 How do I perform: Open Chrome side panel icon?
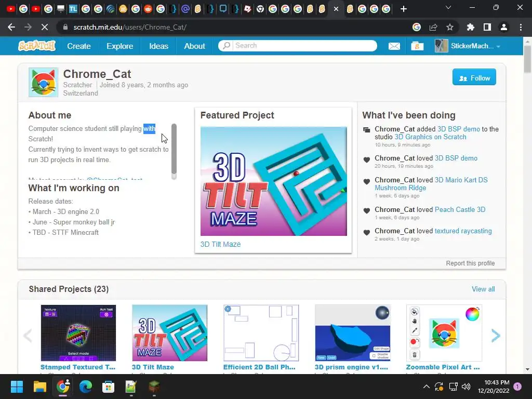pos(487,27)
